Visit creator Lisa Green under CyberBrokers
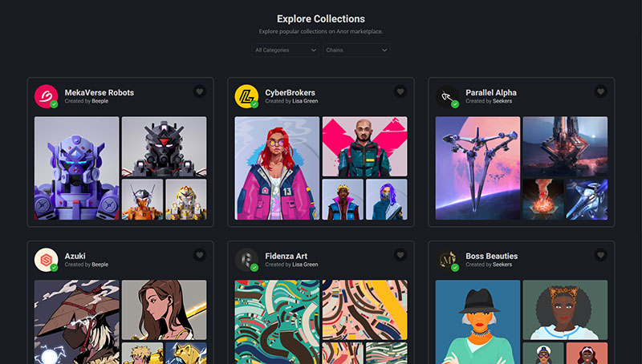Screen dimensions: 642x364 coord(305,101)
